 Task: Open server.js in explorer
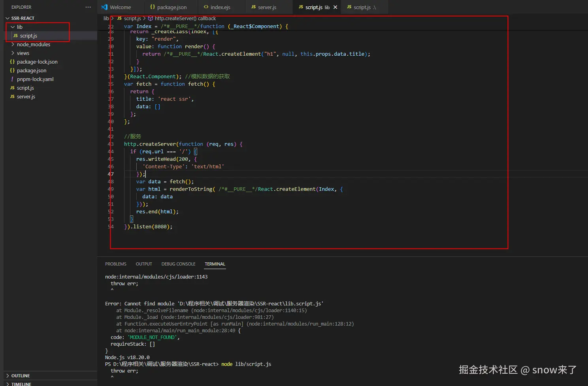[x=26, y=96]
